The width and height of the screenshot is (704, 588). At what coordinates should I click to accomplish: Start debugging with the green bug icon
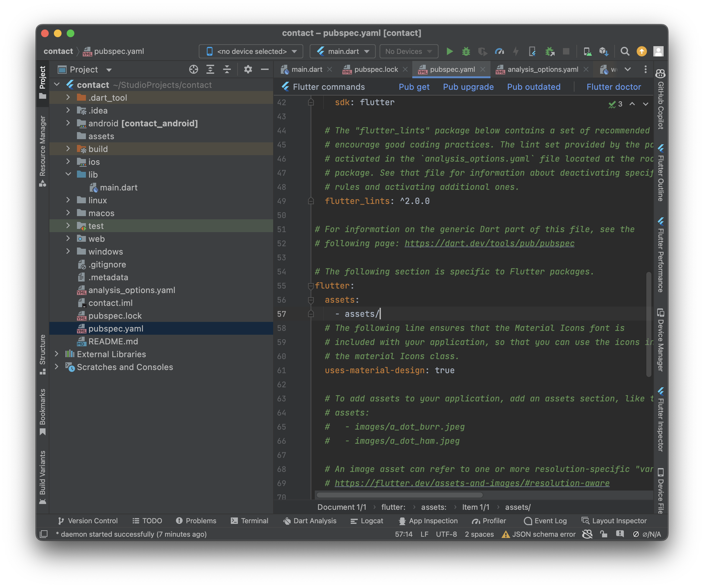466,51
